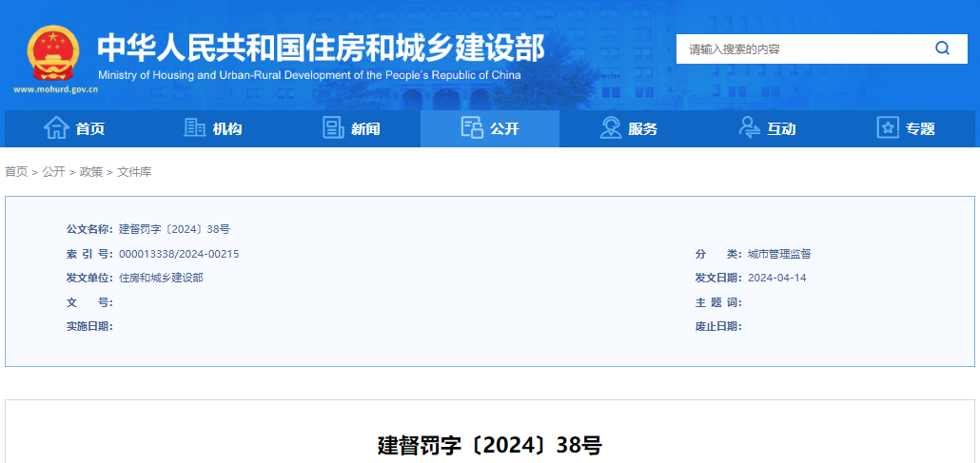Open 政策 from the breadcrumb
980x463 pixels.
coord(91,172)
